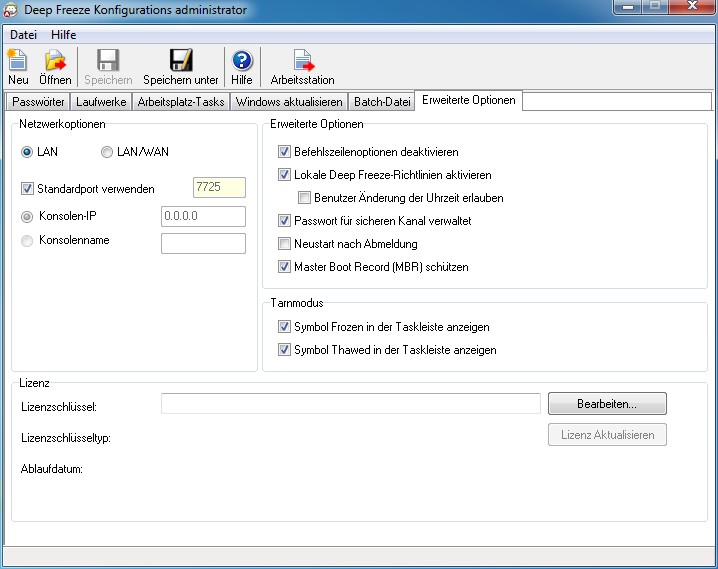The image size is (718, 569).
Task: Click the Ablaufdatum label
Action: tap(52, 469)
